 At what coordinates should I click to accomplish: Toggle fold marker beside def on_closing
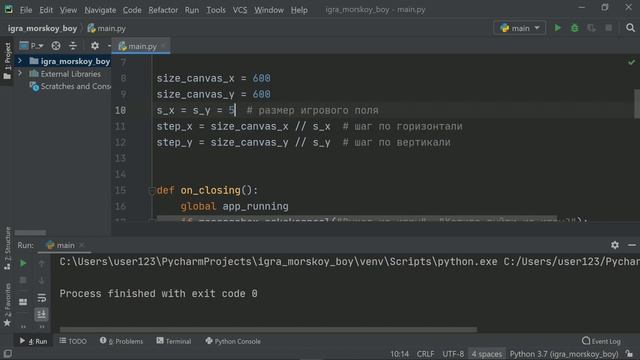coord(152,191)
